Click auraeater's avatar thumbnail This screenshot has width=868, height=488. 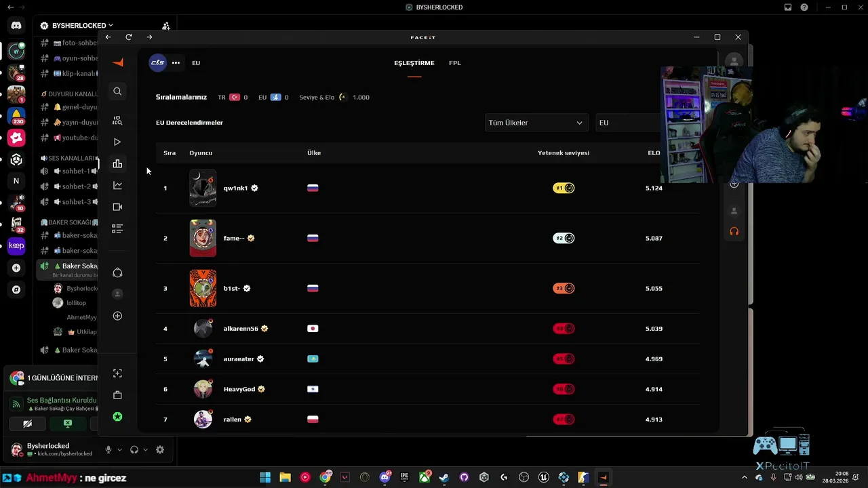coord(203,359)
